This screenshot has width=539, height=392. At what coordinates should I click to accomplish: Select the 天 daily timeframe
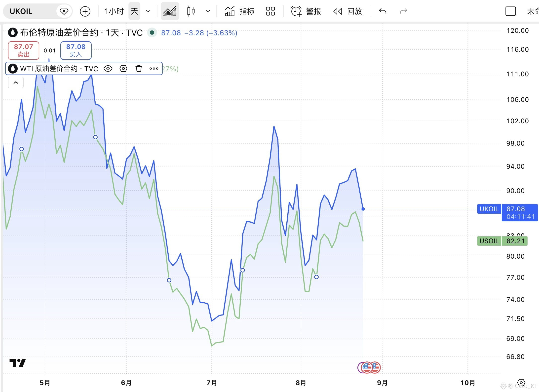click(134, 11)
